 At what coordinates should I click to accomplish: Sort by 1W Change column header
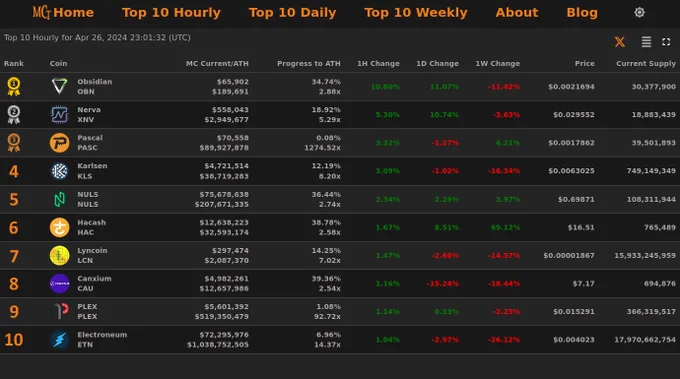(498, 63)
